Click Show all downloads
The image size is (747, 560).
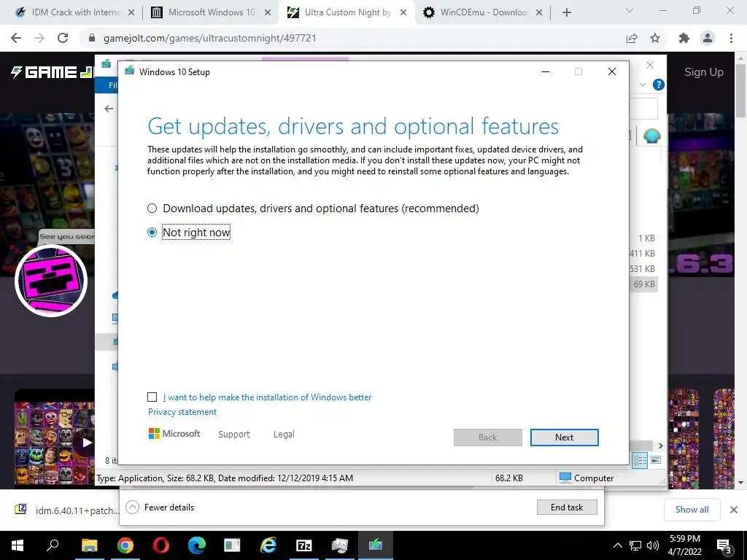[x=692, y=510]
